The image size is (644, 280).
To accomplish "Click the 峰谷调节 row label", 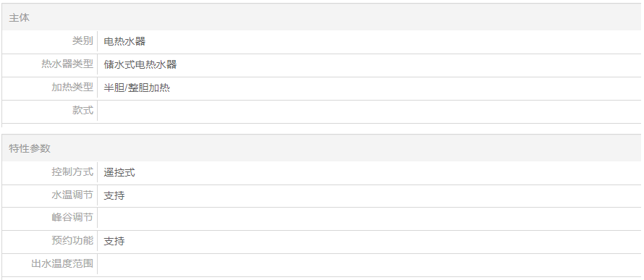I will pos(72,217).
